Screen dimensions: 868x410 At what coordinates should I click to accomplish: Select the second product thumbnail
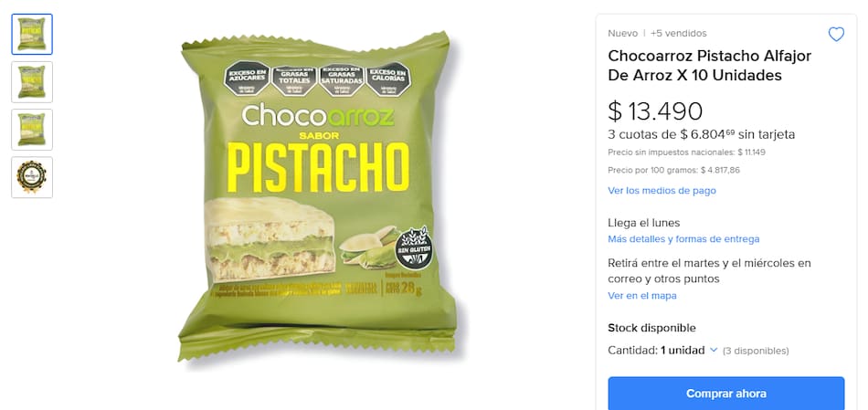click(x=32, y=82)
